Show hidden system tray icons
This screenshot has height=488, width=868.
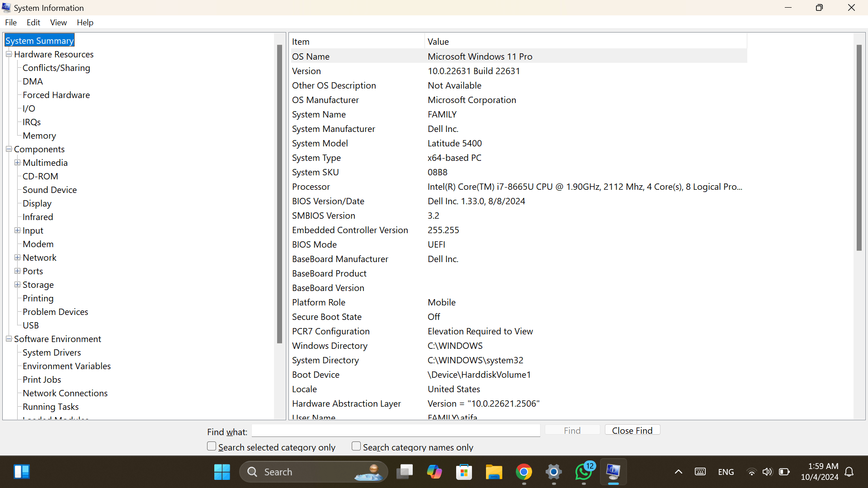[678, 472]
